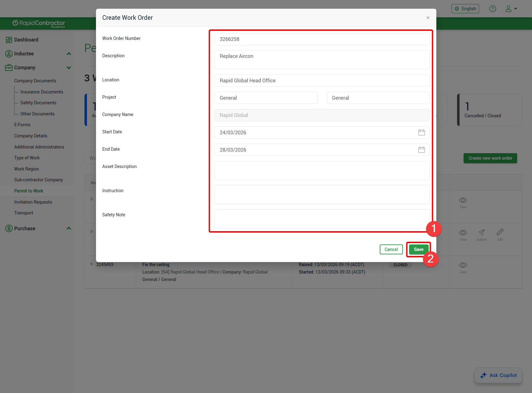Go to Insurance Documents
Image resolution: width=532 pixels, height=393 pixels.
[41, 92]
